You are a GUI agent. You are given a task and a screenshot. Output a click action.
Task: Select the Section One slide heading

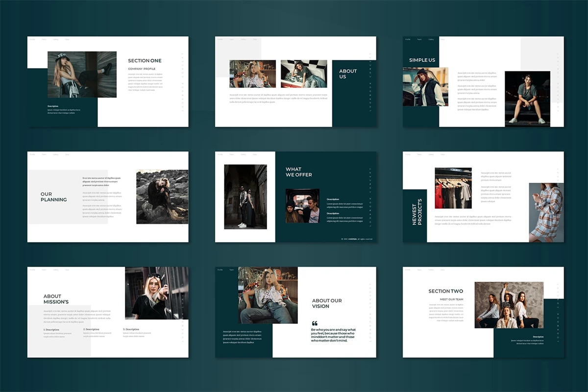pos(145,61)
